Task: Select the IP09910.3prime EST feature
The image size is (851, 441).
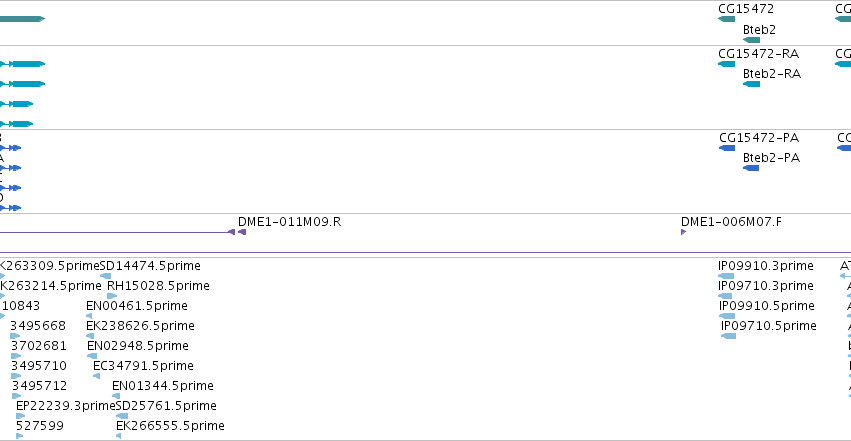Action: [x=726, y=276]
